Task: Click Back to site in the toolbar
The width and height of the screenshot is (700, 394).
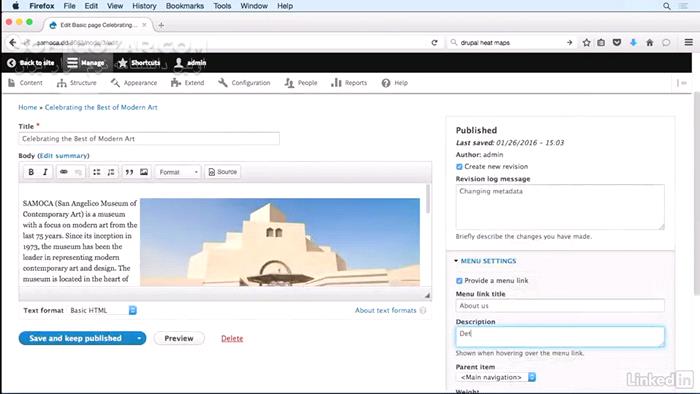Action: pos(31,63)
